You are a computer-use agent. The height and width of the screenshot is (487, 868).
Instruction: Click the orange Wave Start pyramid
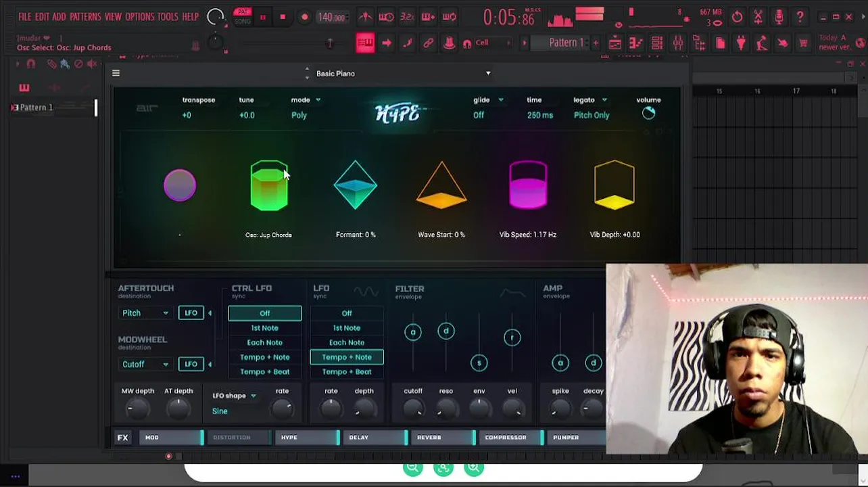pyautogui.click(x=441, y=184)
